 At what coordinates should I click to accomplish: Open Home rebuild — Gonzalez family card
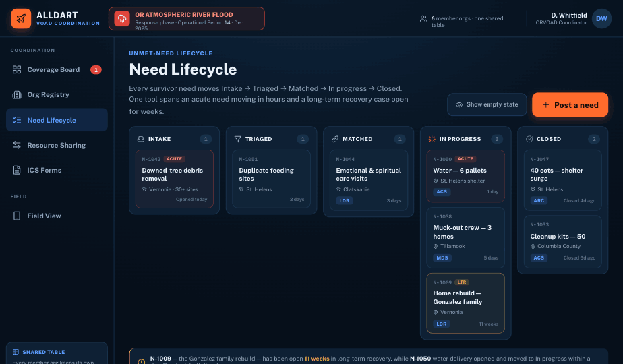(466, 303)
